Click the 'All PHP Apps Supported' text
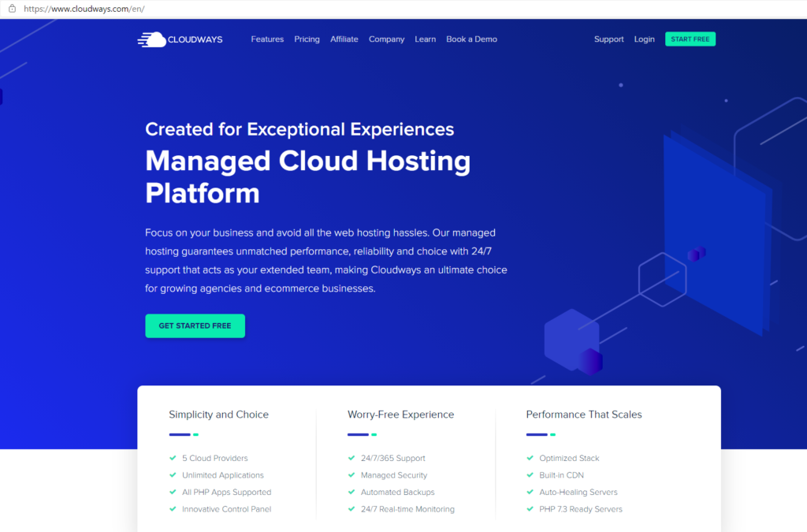This screenshot has height=532, width=807. point(226,492)
